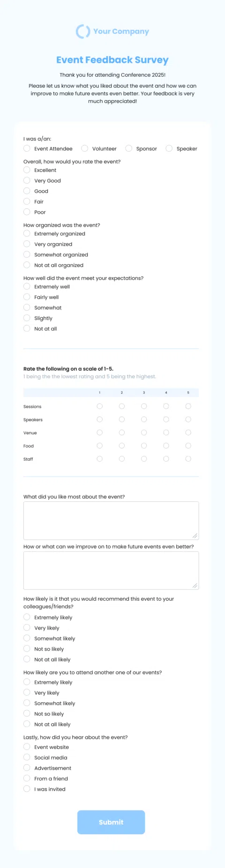Choose Speaker as your role
Viewport: 225px width, 868px height.
point(169,148)
